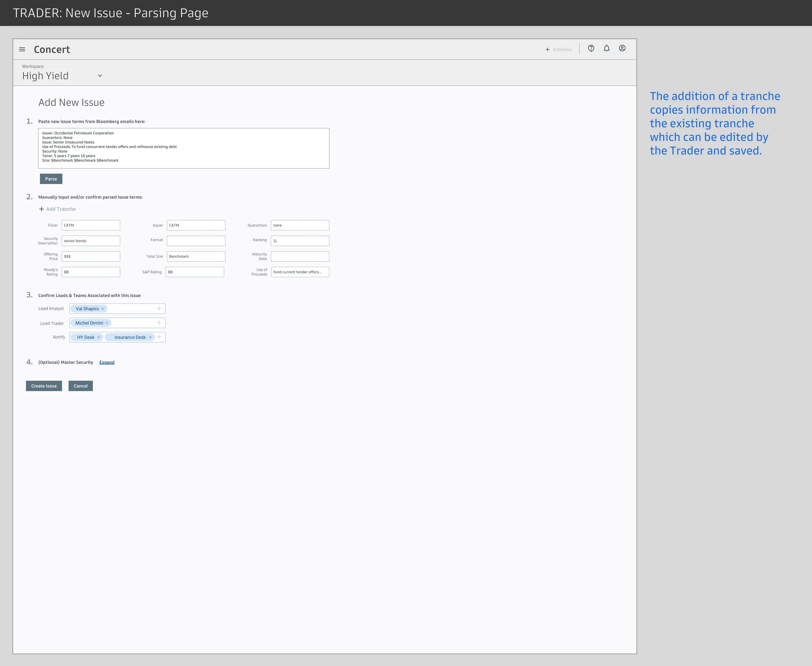Remove the HY Desk tag
812x666 pixels.
[99, 337]
